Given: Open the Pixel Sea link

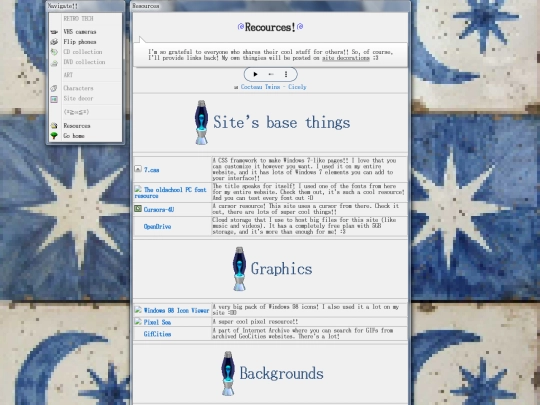Looking at the screenshot, I should click(x=157, y=322).
